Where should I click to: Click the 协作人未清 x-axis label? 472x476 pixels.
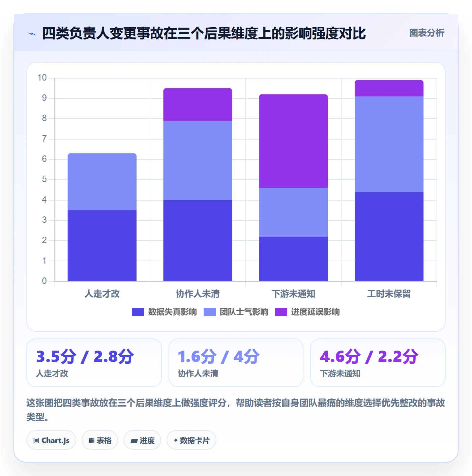point(198,294)
